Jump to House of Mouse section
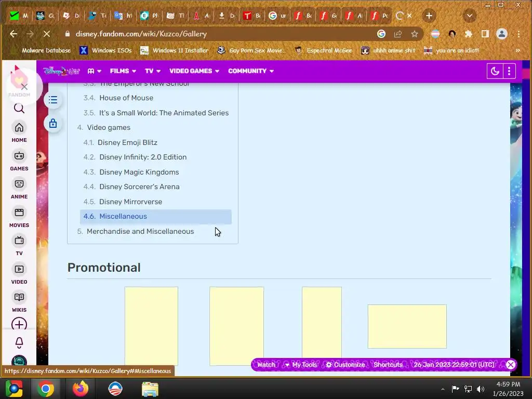 pos(126,98)
